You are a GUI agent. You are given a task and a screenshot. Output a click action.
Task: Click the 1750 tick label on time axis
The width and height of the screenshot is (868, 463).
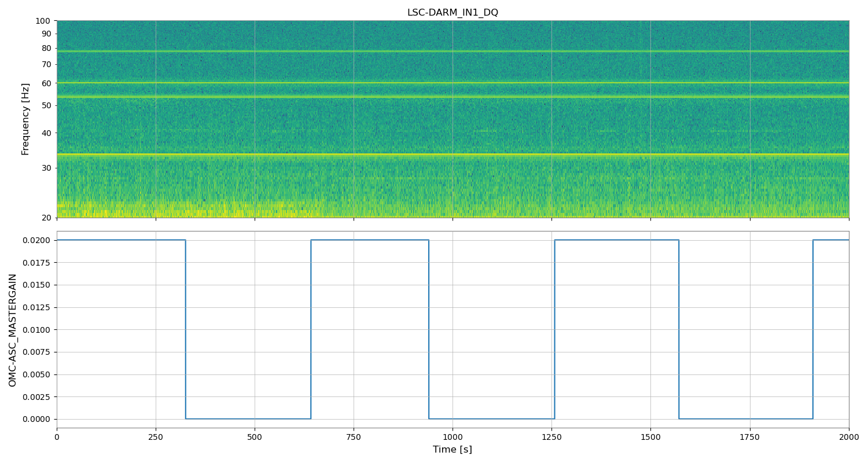pyautogui.click(x=749, y=436)
